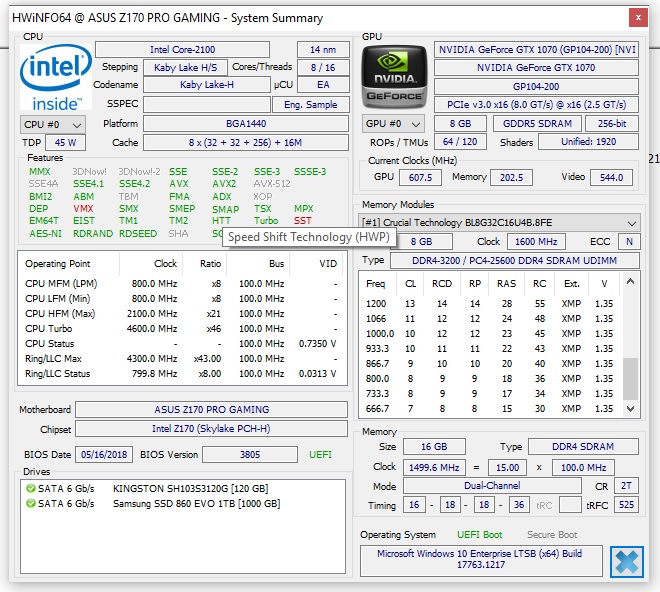Click the PCIe v3.0 x16 bus field
The width and height of the screenshot is (660, 592).
(x=536, y=104)
